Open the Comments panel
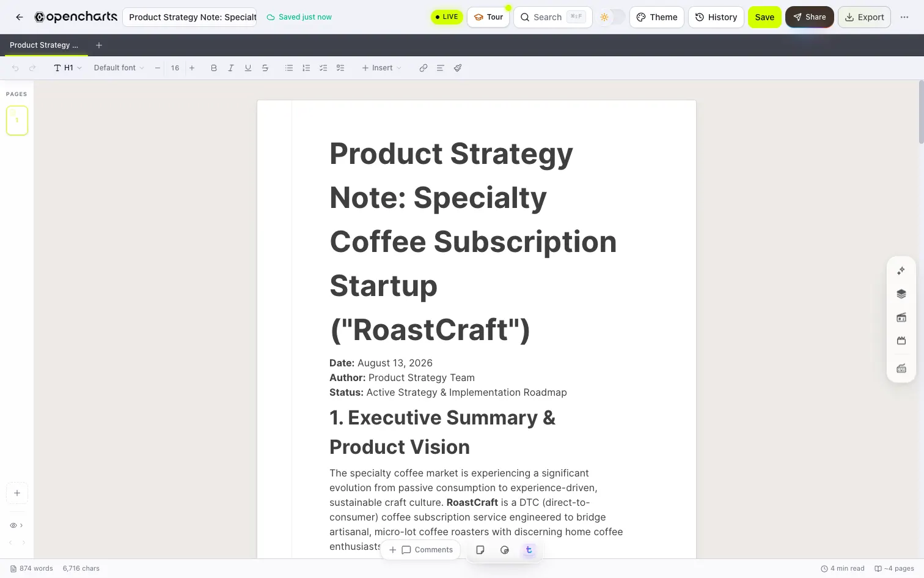 coord(427,550)
